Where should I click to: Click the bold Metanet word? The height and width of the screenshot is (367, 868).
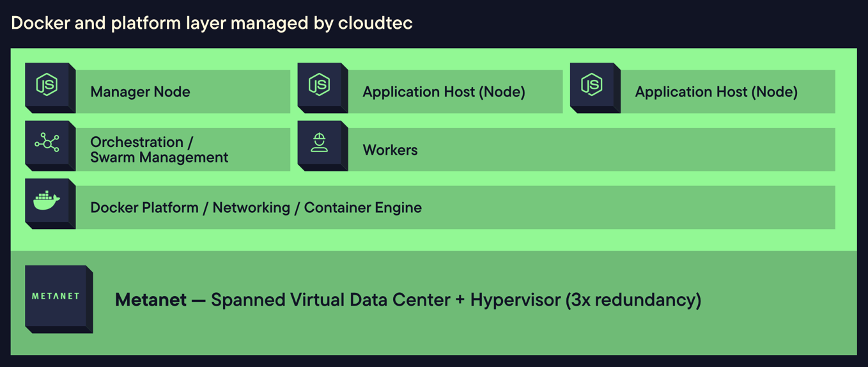[151, 300]
